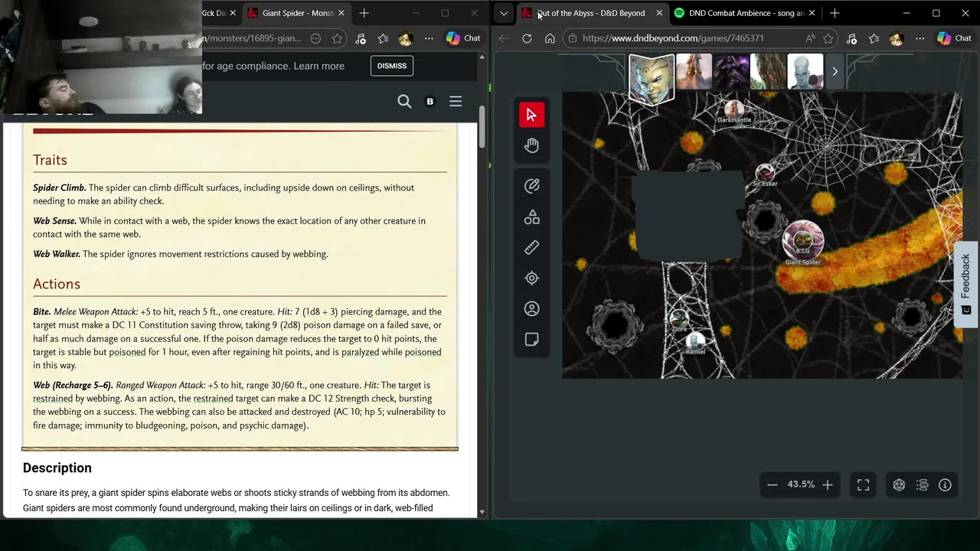Select the sticky note tool
Viewport: 980px width, 551px height.
tap(531, 340)
